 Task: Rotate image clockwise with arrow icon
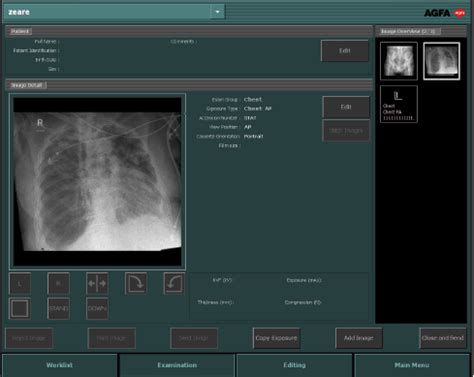(136, 283)
